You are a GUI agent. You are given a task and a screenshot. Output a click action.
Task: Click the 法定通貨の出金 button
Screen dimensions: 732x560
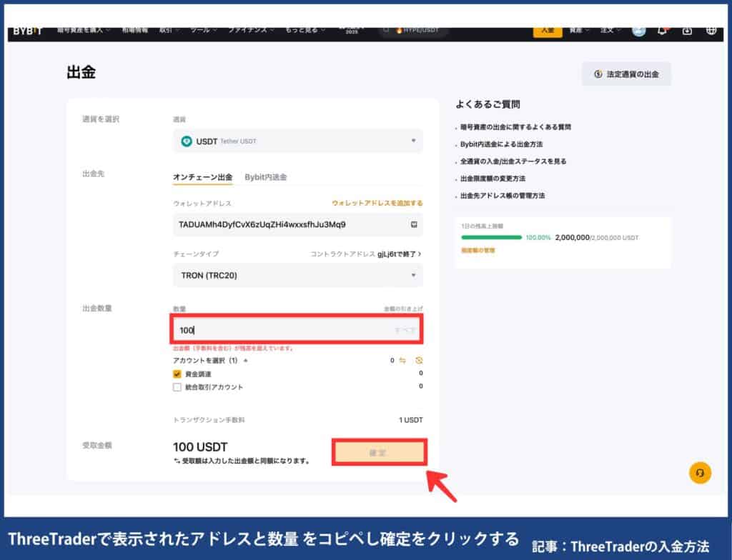tap(626, 74)
